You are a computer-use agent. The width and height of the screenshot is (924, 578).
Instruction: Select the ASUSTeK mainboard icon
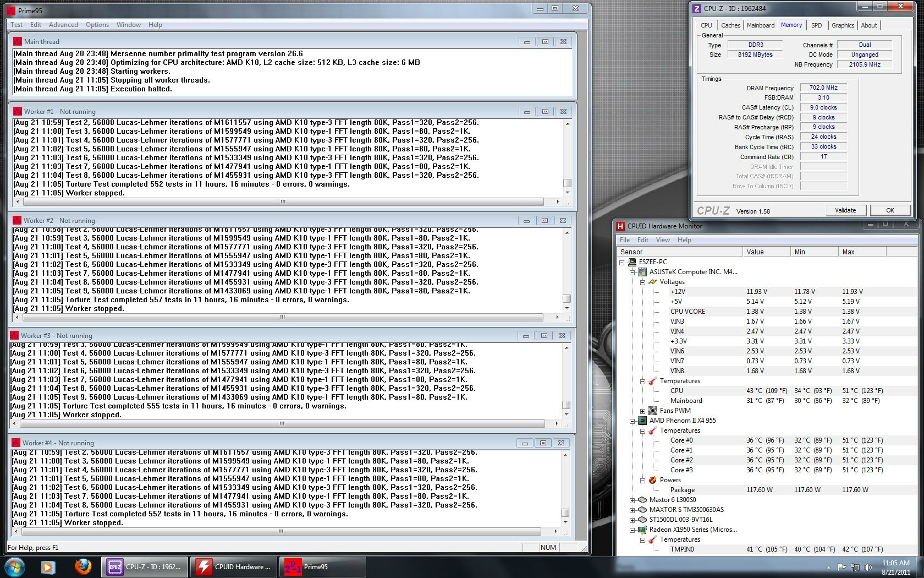[642, 272]
